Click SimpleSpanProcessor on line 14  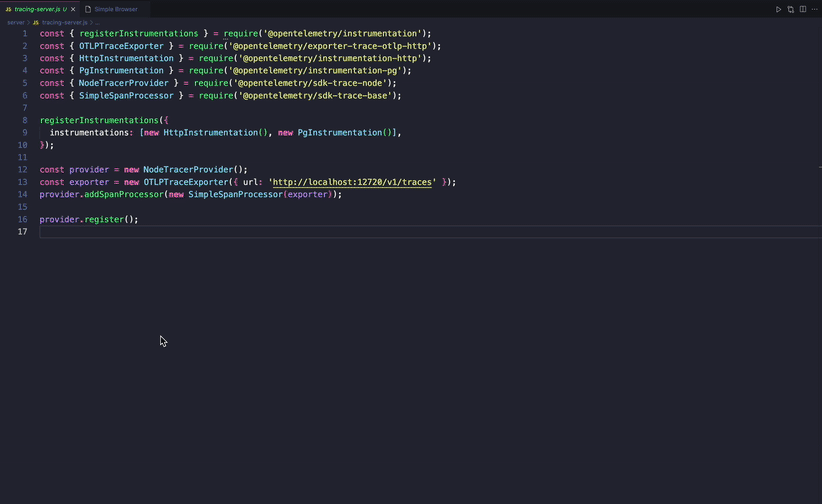click(x=235, y=195)
